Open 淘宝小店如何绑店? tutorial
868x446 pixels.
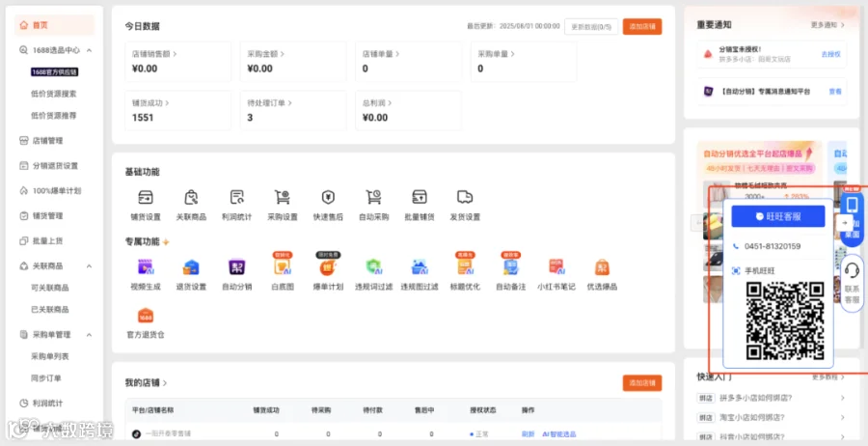click(772, 417)
